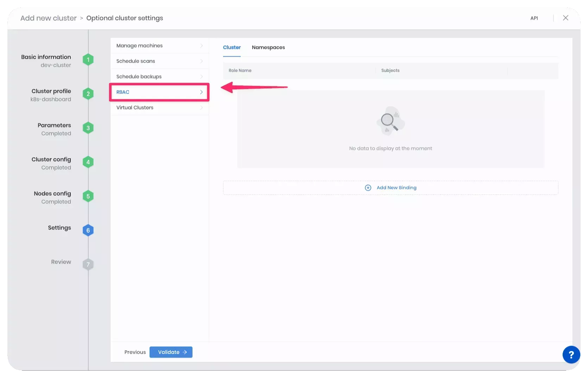Select the Cluster tab

point(232,47)
